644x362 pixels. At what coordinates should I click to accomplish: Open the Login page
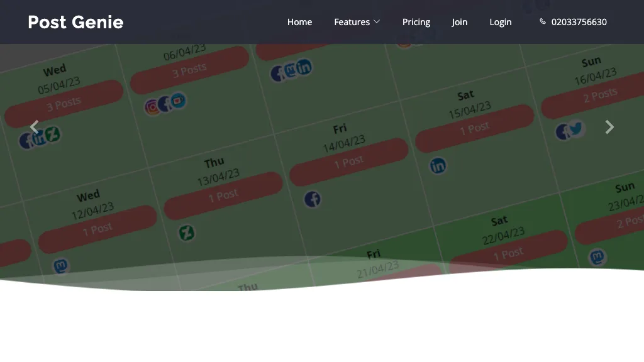point(501,22)
